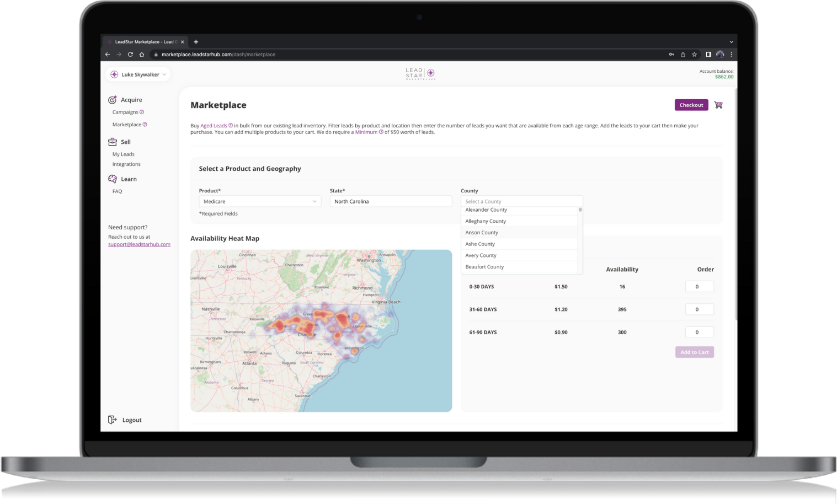Select Alexander County from the list
837x504 pixels.
(x=519, y=210)
